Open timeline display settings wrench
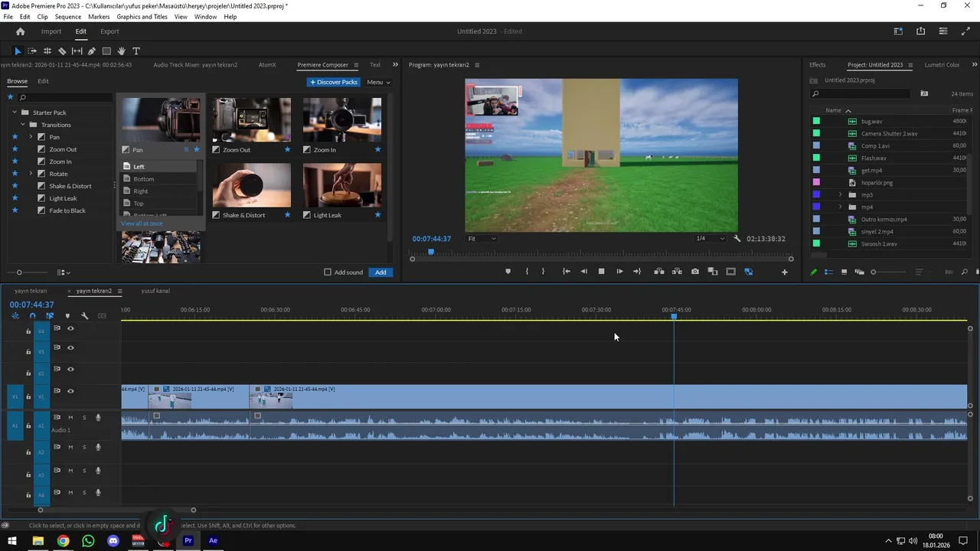The image size is (980, 551). point(84,315)
